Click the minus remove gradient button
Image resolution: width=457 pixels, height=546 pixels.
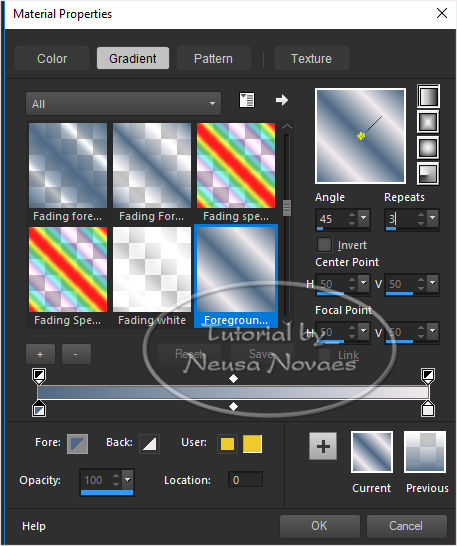(x=76, y=354)
